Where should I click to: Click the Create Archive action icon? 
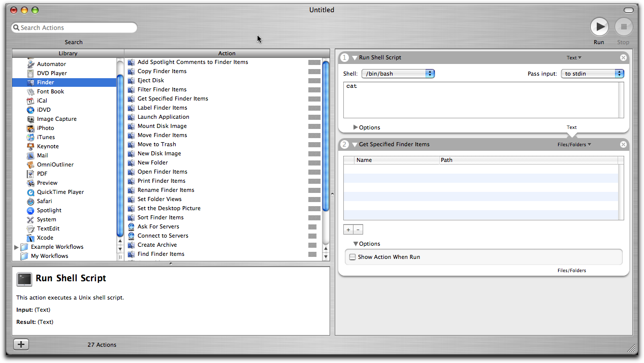pos(131,245)
